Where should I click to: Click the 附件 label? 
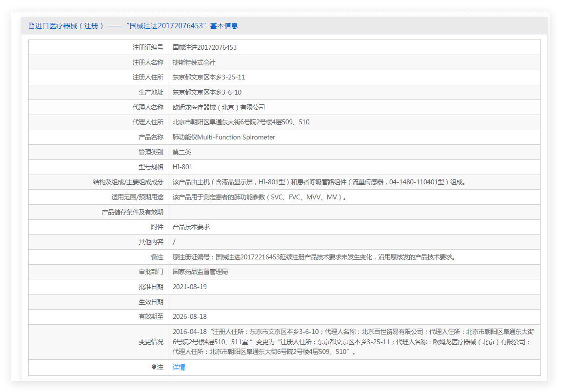[157, 227]
